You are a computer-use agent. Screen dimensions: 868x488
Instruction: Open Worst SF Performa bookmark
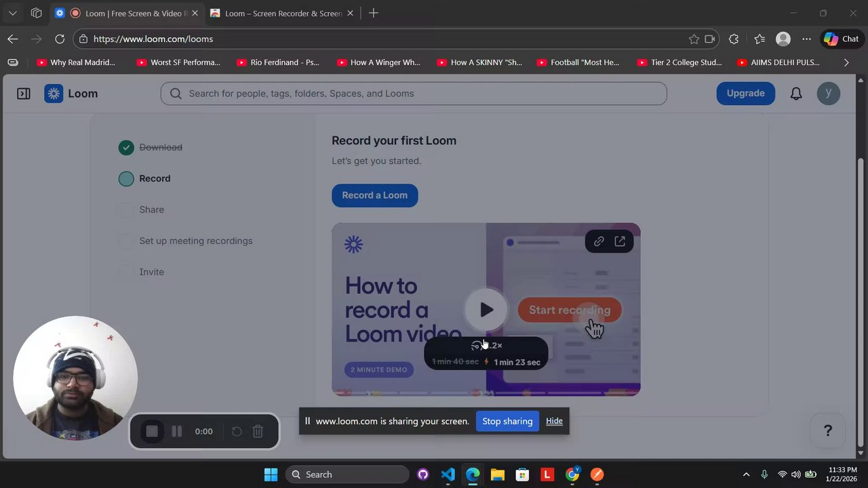(178, 62)
